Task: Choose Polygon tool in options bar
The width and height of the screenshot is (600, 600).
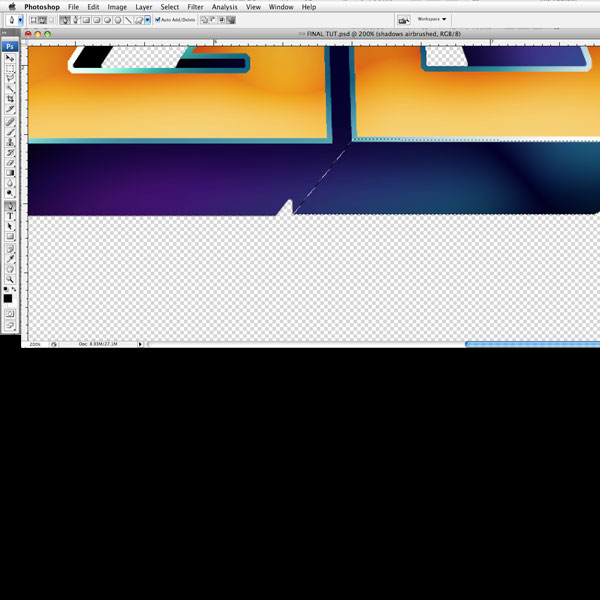Action: coord(118,20)
